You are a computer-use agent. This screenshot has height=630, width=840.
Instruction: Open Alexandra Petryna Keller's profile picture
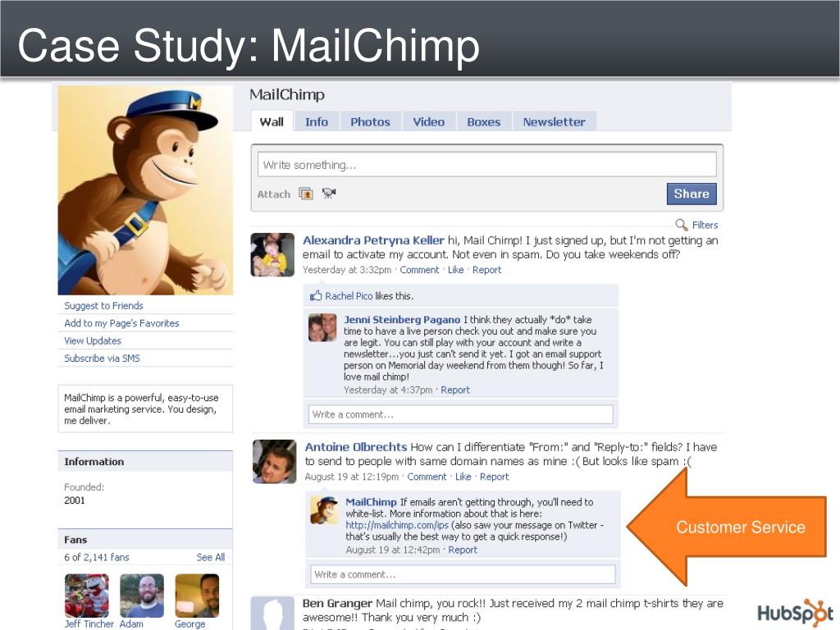coord(272,254)
